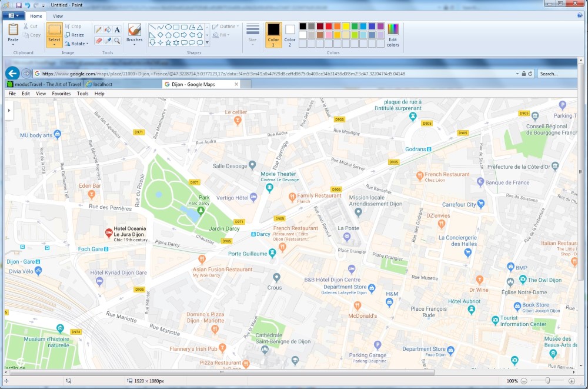
Task: Pick the Four-point star shape
Action: pyautogui.click(x=161, y=43)
